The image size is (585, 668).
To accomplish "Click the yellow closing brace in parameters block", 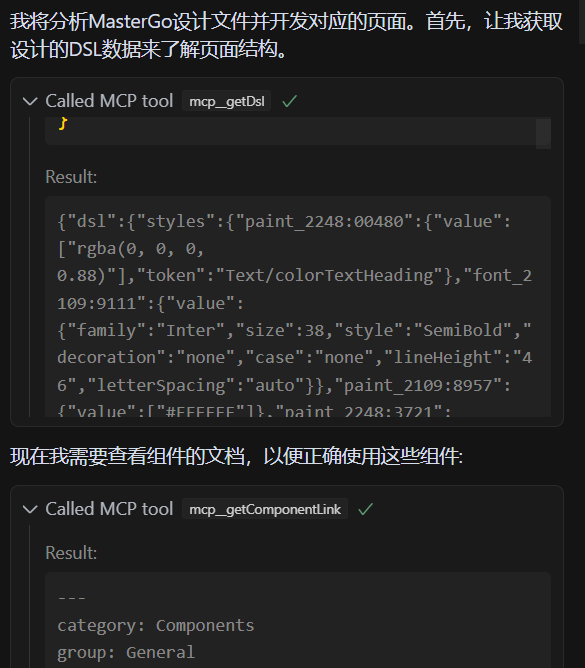I will (x=63, y=124).
